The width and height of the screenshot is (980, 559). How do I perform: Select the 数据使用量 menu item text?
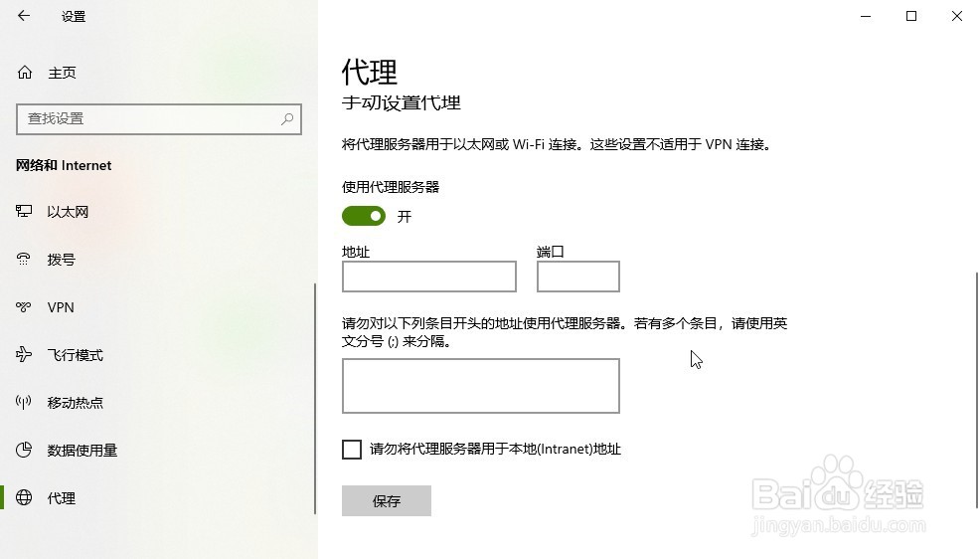82,451
